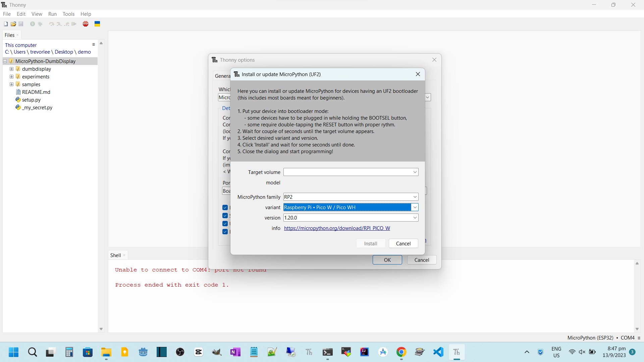Screen dimensions: 644x362
Task: Open the micropython.org RPI_PICO_W download link
Action: (337, 228)
